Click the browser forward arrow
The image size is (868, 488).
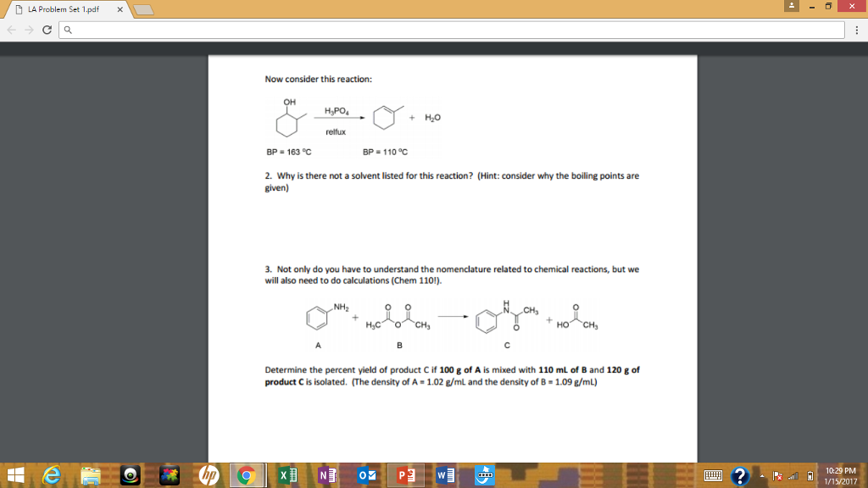[x=27, y=31]
